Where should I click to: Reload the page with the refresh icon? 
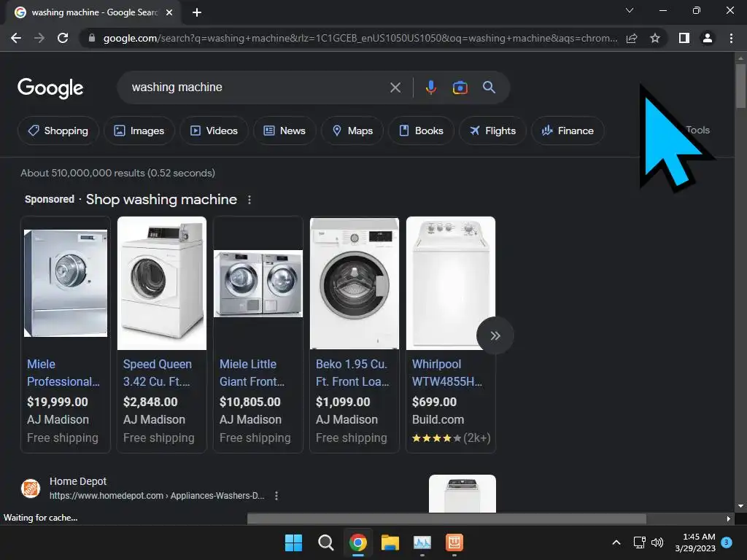point(63,38)
